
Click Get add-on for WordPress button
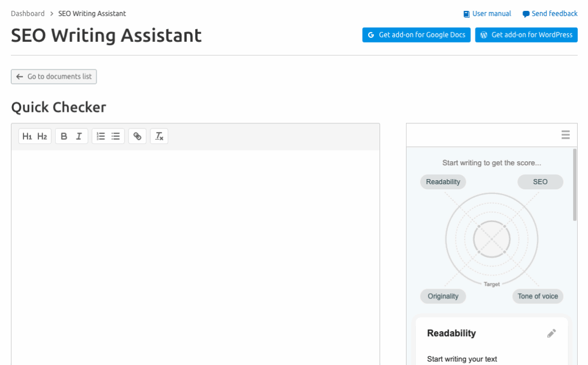pyautogui.click(x=526, y=35)
